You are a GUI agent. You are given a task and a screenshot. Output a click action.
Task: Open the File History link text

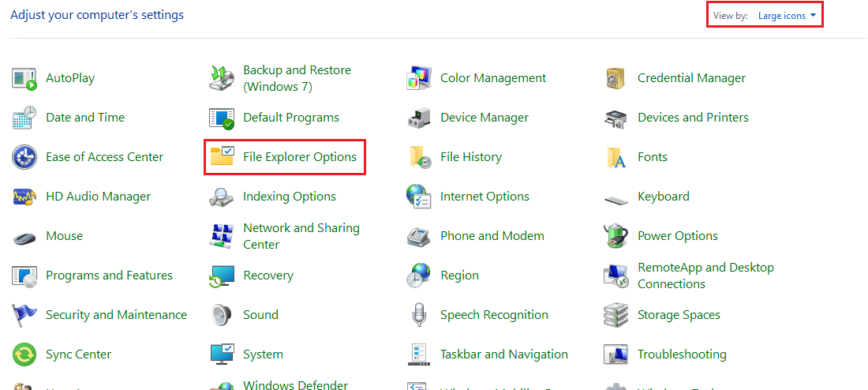click(471, 157)
